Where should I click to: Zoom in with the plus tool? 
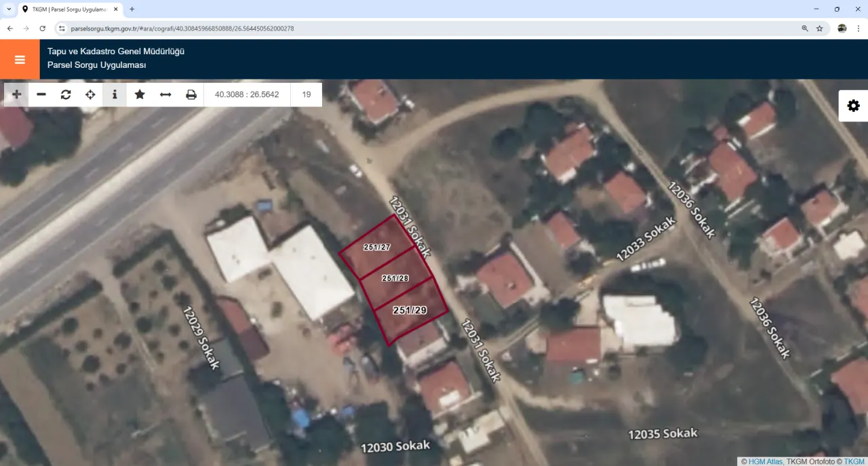(17, 94)
